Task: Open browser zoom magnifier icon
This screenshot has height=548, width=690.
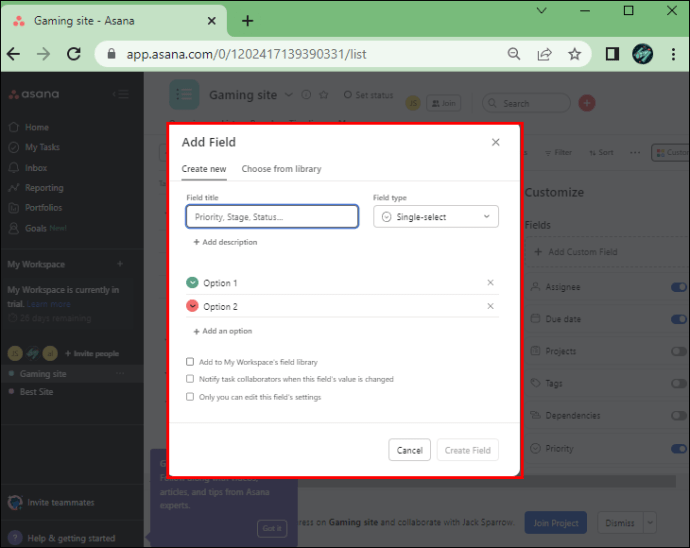Action: [x=514, y=54]
